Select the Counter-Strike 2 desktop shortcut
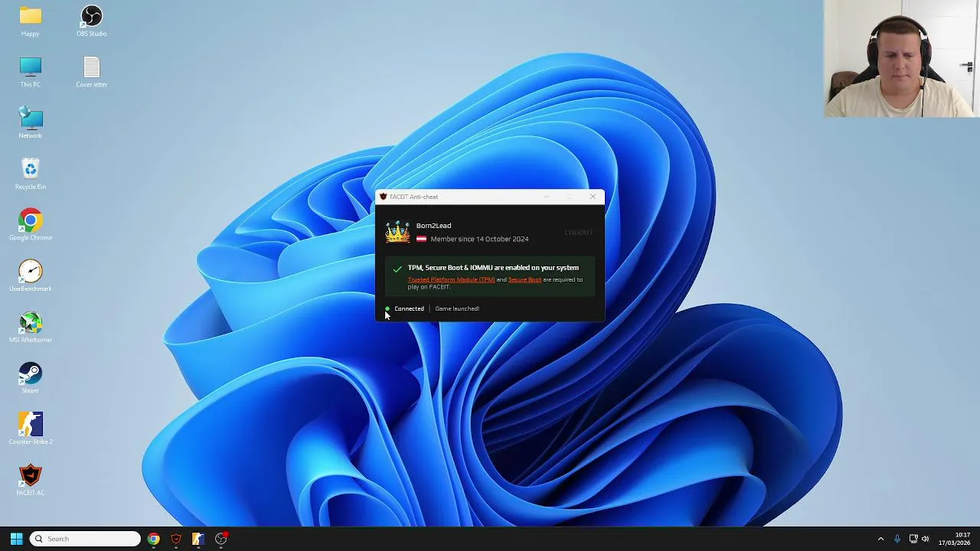 [x=31, y=429]
